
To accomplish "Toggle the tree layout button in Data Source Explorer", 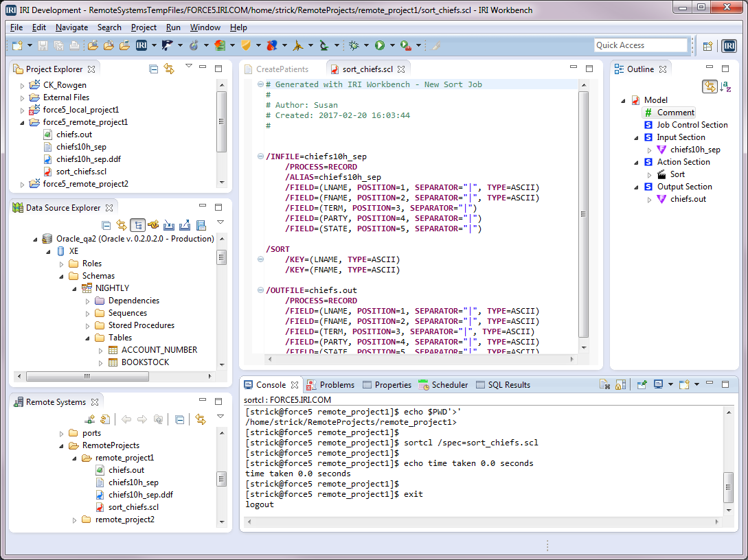I will [137, 225].
